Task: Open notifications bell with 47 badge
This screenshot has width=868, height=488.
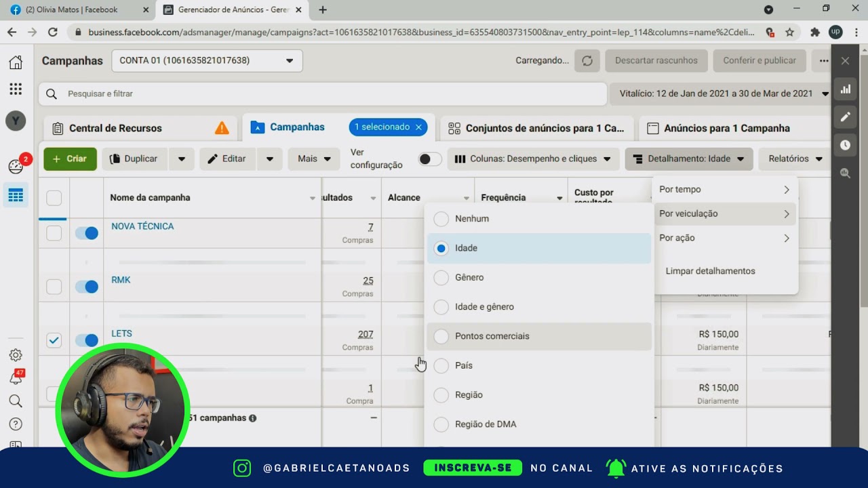Action: [x=16, y=378]
